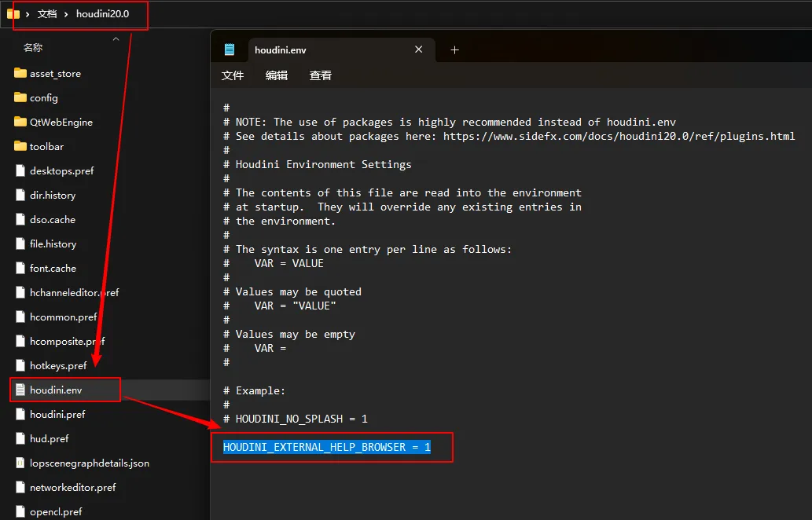This screenshot has height=520, width=812.
Task: Select houdini.env file name in list
Action: (x=56, y=390)
